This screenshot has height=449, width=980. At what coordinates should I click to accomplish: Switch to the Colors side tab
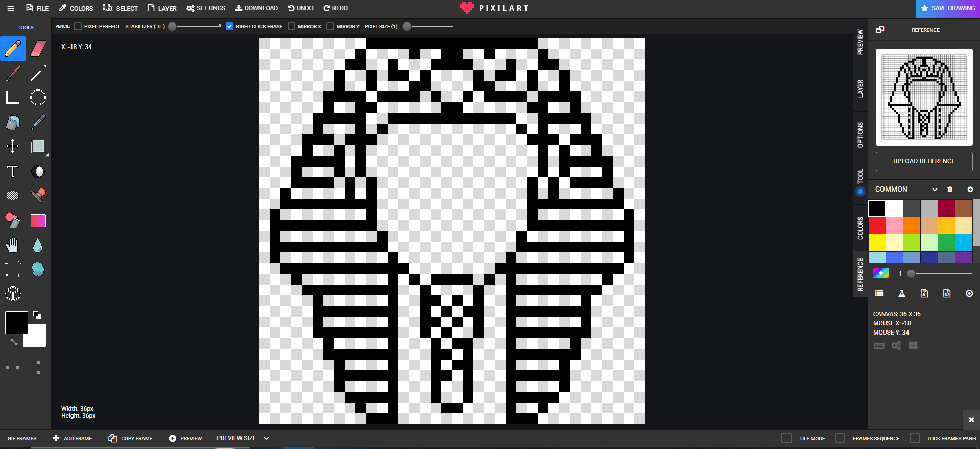tap(861, 228)
